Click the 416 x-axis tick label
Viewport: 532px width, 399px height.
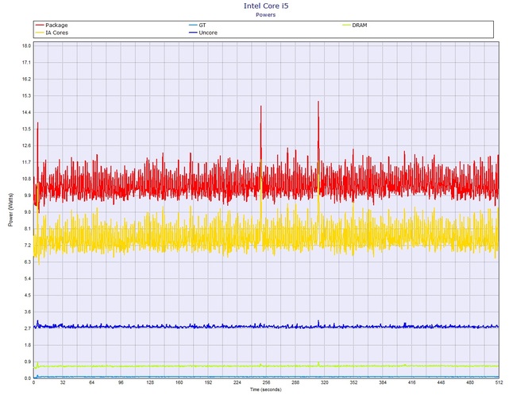[x=411, y=382]
